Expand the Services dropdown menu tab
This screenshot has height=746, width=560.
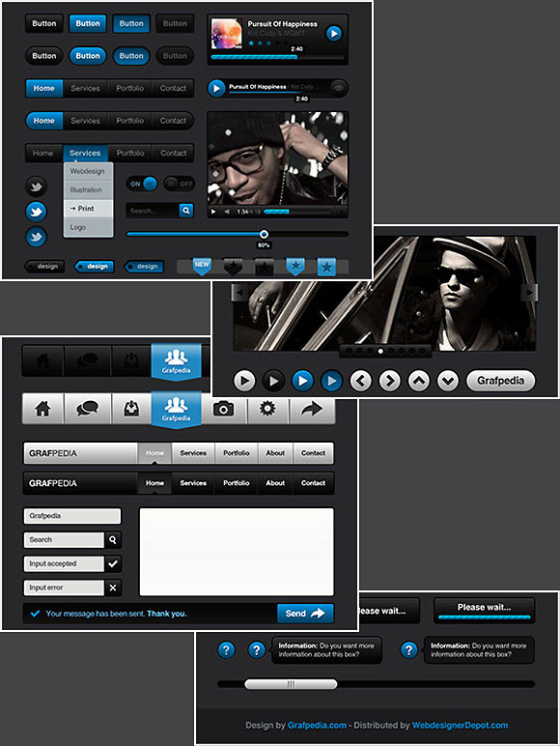point(85,154)
